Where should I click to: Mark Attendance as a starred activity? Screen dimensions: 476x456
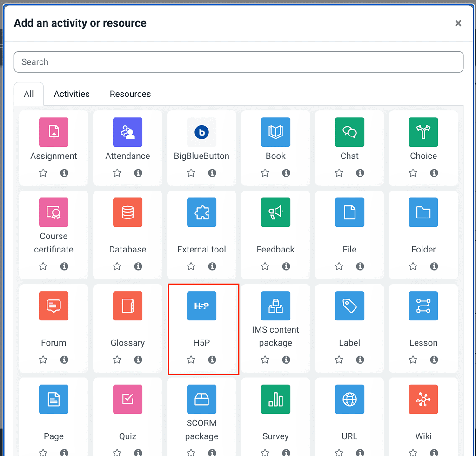coord(117,173)
